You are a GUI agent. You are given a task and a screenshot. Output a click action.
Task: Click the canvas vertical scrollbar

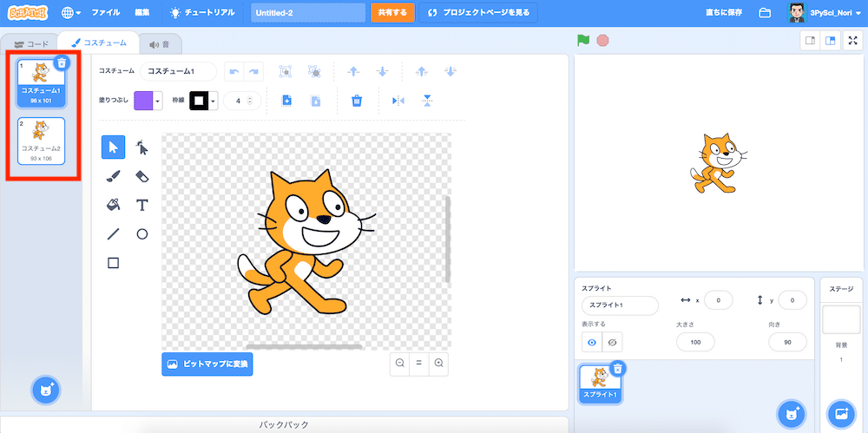448,239
